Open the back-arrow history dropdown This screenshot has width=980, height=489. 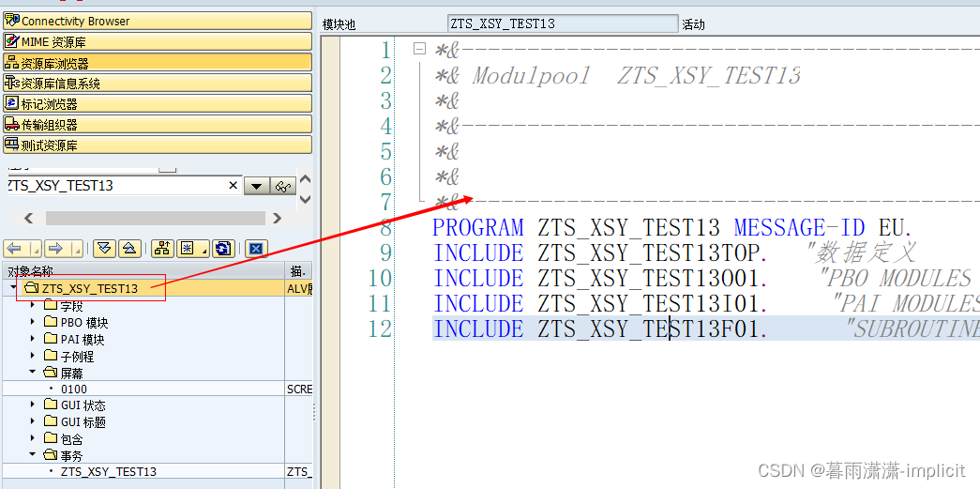coord(35,249)
